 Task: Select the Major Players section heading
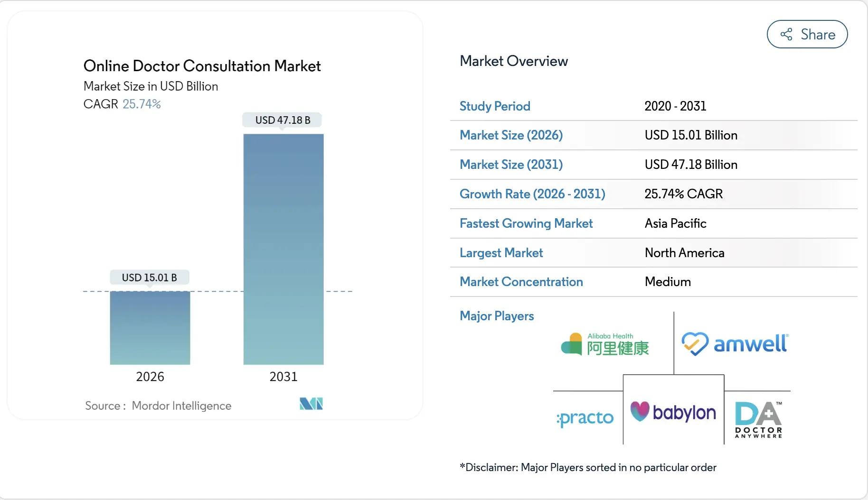tap(496, 315)
